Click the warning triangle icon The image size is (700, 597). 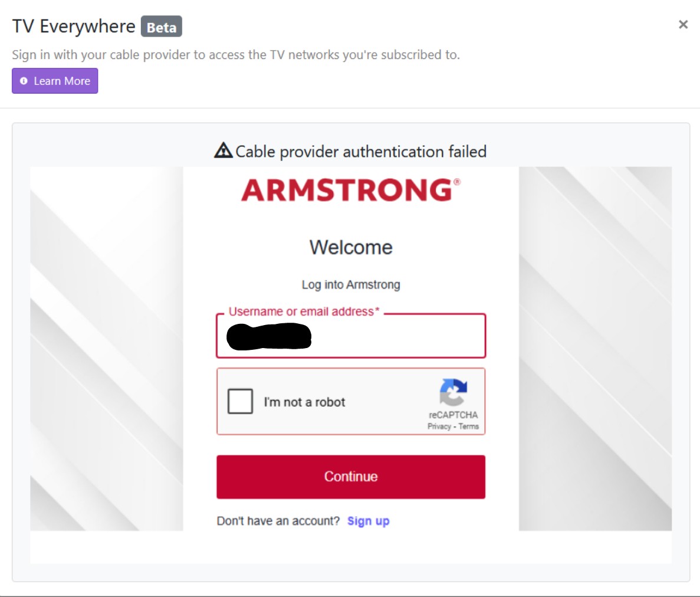point(223,151)
